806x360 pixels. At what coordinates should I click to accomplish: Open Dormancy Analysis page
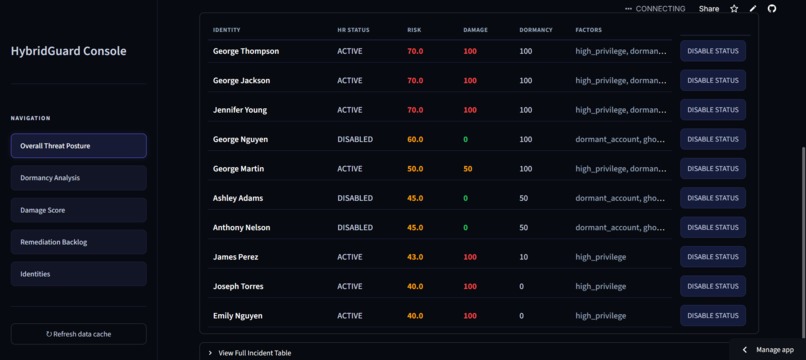(79, 178)
